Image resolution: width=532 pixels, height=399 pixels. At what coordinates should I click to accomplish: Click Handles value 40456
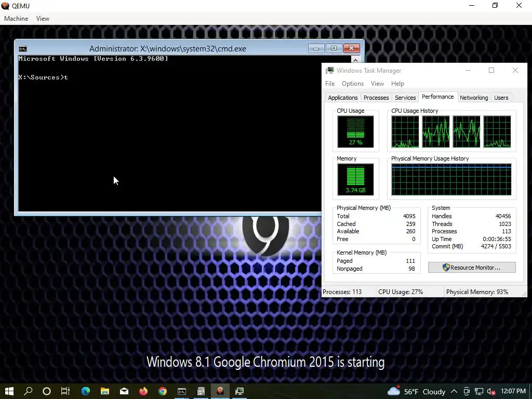503,216
